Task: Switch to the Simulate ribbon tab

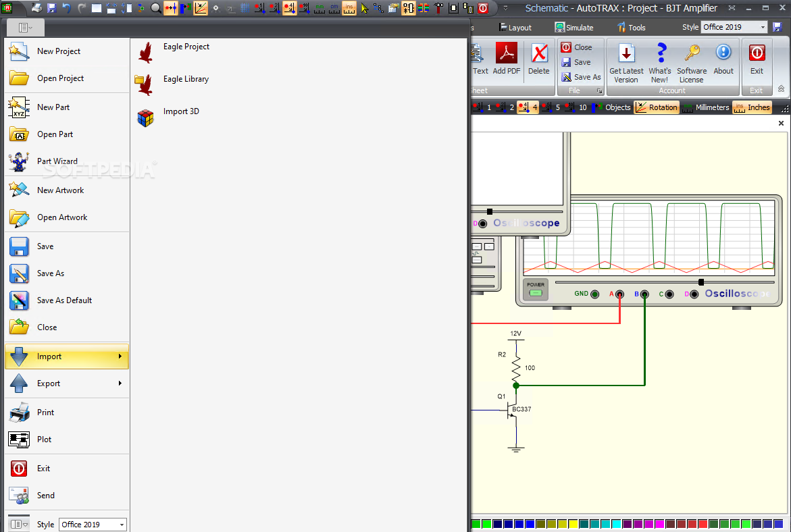Action: click(574, 28)
